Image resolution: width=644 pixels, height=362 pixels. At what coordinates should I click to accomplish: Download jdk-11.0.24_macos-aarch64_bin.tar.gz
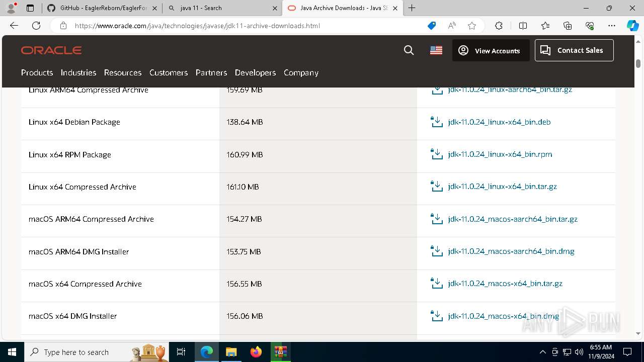[513, 219]
